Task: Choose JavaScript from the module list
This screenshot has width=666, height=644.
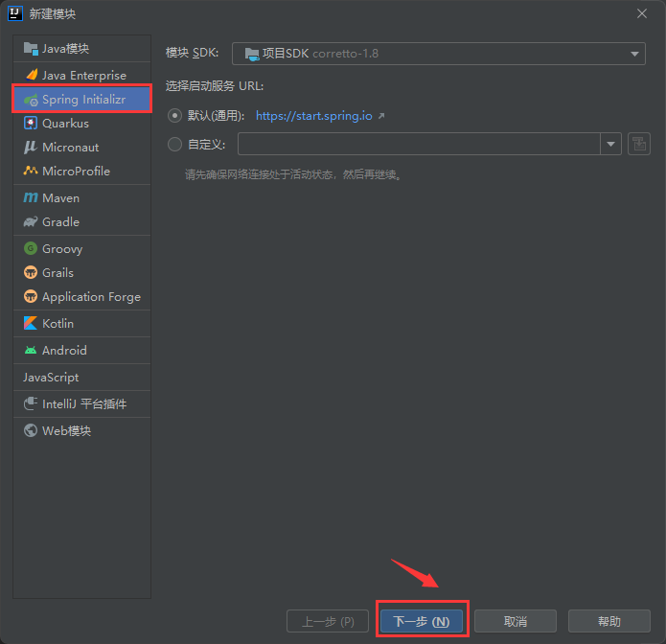Action: click(x=51, y=378)
